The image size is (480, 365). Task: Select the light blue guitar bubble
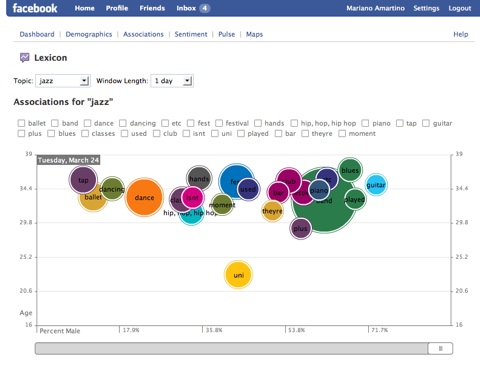pyautogui.click(x=376, y=185)
